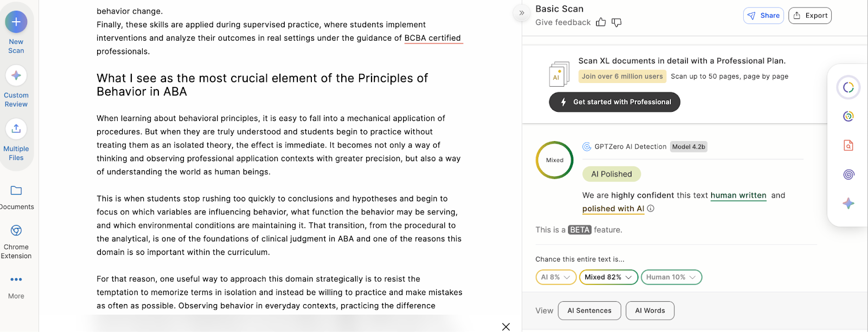Click Get started with Professional
This screenshot has height=332, width=868.
[x=614, y=102]
